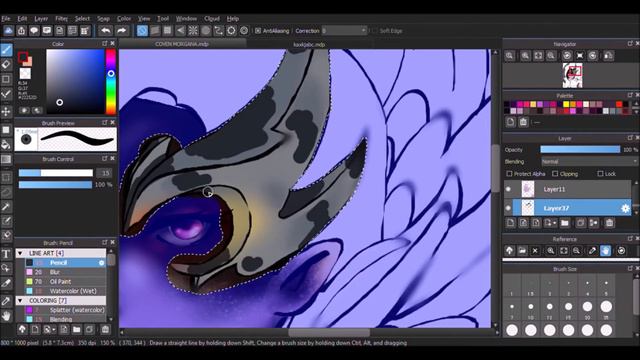The height and width of the screenshot is (360, 640).
Task: Collapse the COLORING brush group
Action: (x=20, y=300)
